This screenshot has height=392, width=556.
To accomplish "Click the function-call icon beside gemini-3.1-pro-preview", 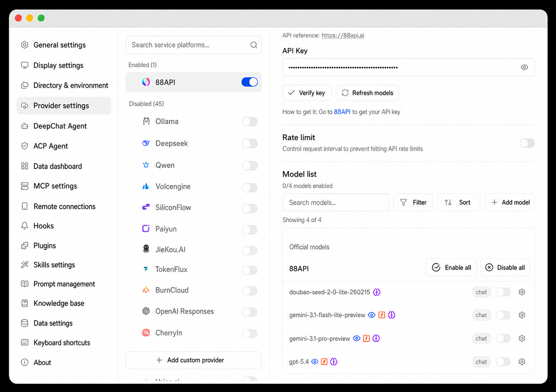I will click(366, 338).
